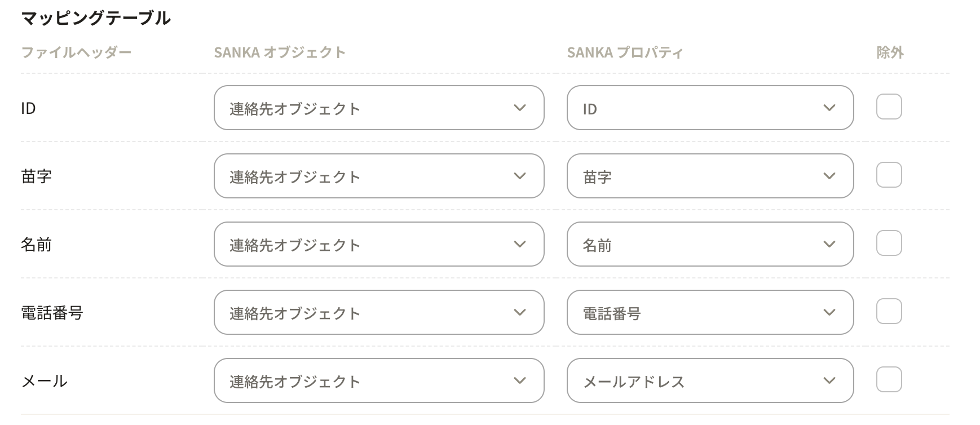The width and height of the screenshot is (980, 425).
Task: Check the 除外 checkbox for 名前 row
Action: coord(889,243)
